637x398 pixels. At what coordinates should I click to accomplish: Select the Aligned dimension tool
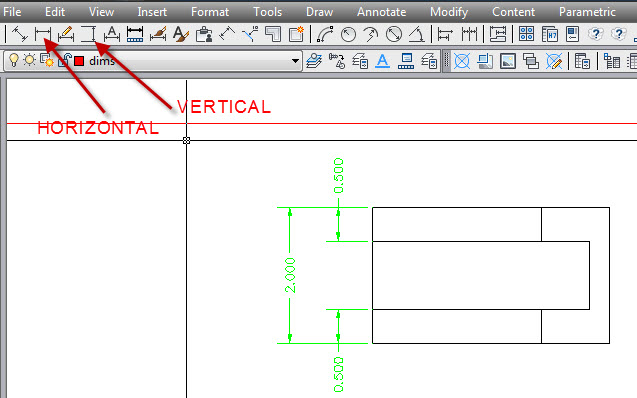click(x=19, y=34)
